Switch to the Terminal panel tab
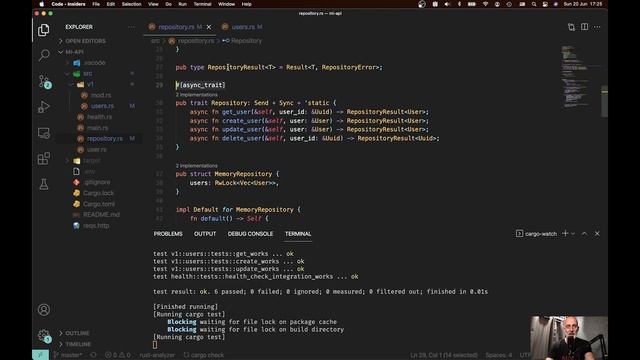Viewport: 640px width, 360px height. (x=298, y=234)
